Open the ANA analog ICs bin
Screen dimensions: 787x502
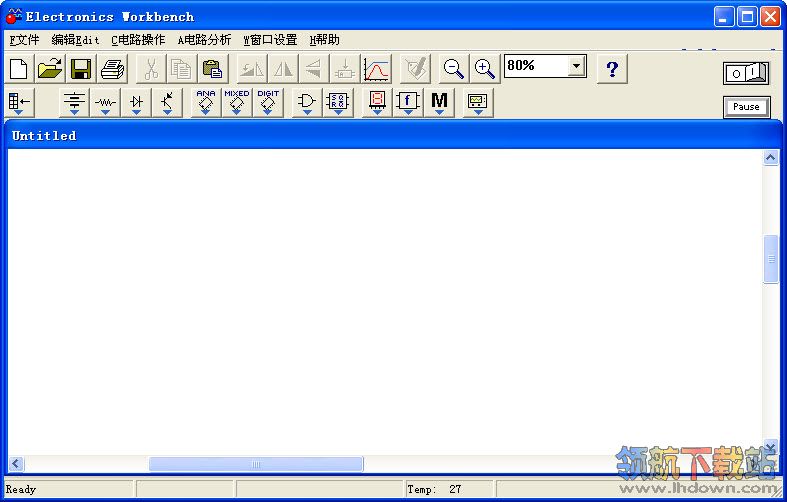(206, 103)
